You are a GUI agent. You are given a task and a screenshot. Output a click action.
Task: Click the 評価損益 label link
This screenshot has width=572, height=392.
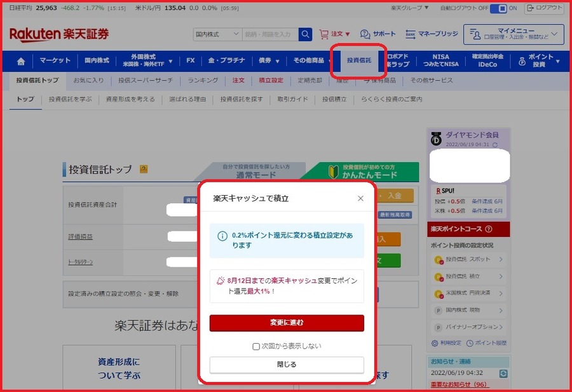click(x=80, y=236)
